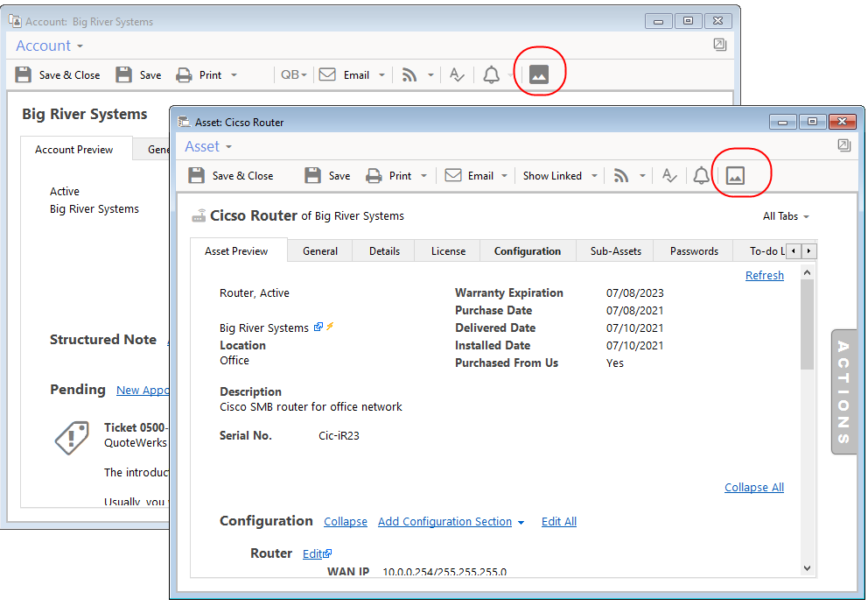Click the picture icon in the Account toolbar
Viewport: 868px width, 606px height.
[539, 75]
